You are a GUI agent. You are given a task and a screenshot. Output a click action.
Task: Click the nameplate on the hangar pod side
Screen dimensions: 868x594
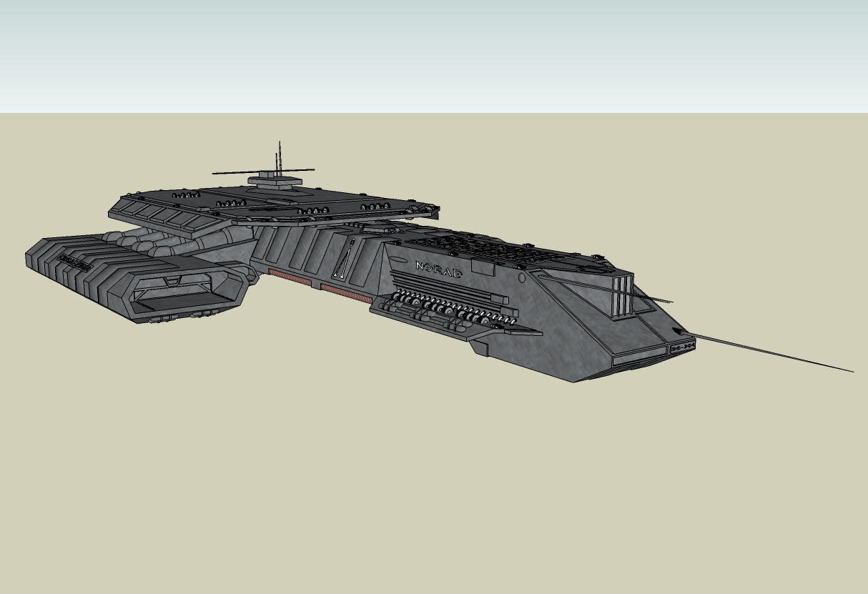click(75, 262)
